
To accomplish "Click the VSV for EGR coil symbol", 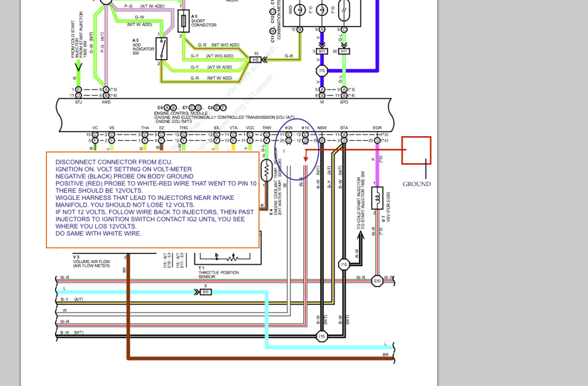I will pos(377,198).
